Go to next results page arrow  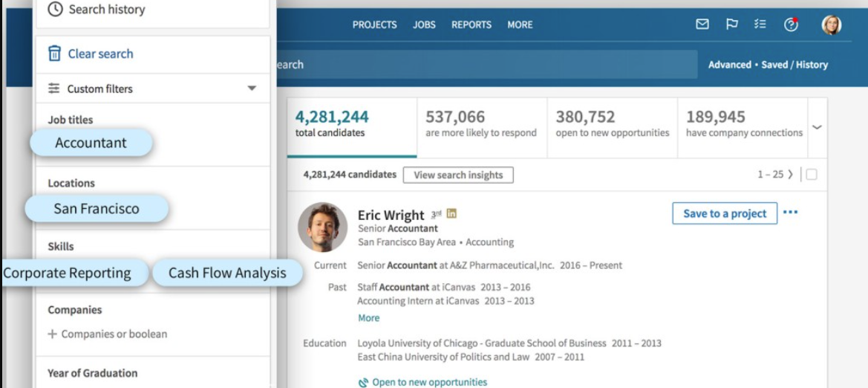pos(790,175)
